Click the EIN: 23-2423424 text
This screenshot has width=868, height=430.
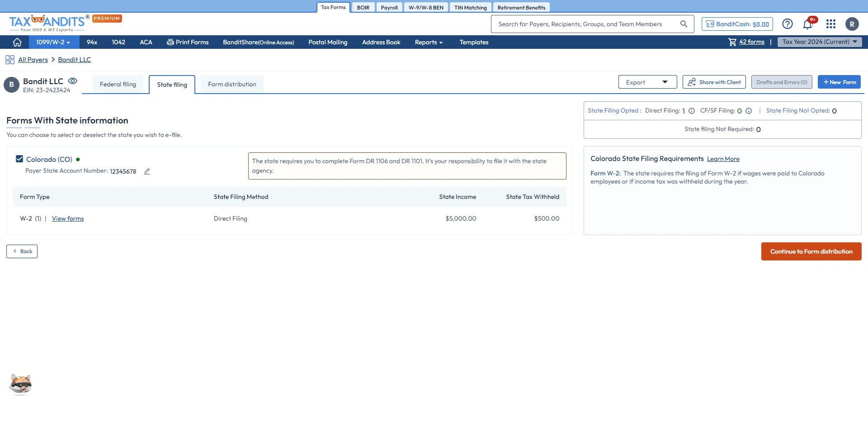[47, 90]
